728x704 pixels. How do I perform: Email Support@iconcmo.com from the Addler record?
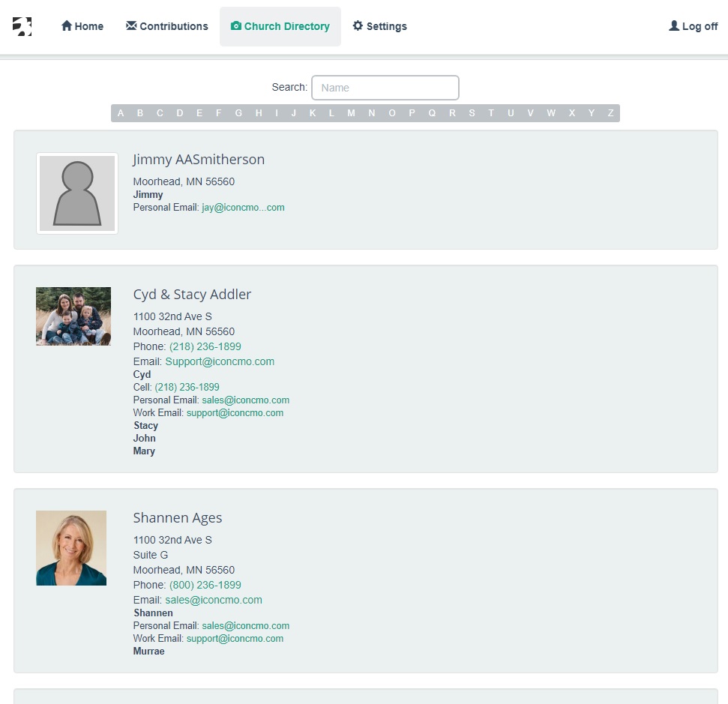point(220,361)
